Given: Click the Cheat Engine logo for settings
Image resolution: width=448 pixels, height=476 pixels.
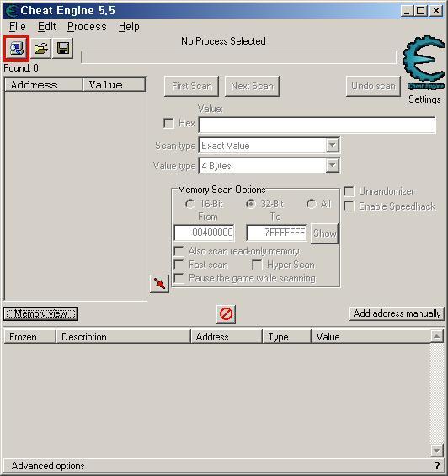Looking at the screenshot, I should point(424,62).
